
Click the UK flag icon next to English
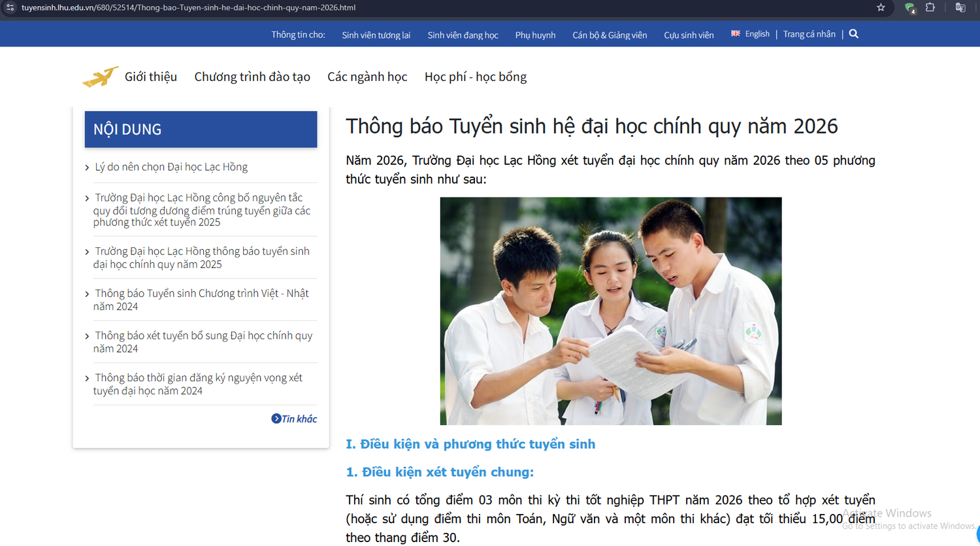click(x=736, y=34)
